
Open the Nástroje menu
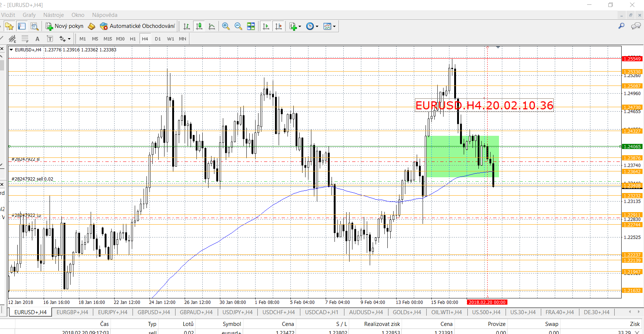click(x=54, y=15)
